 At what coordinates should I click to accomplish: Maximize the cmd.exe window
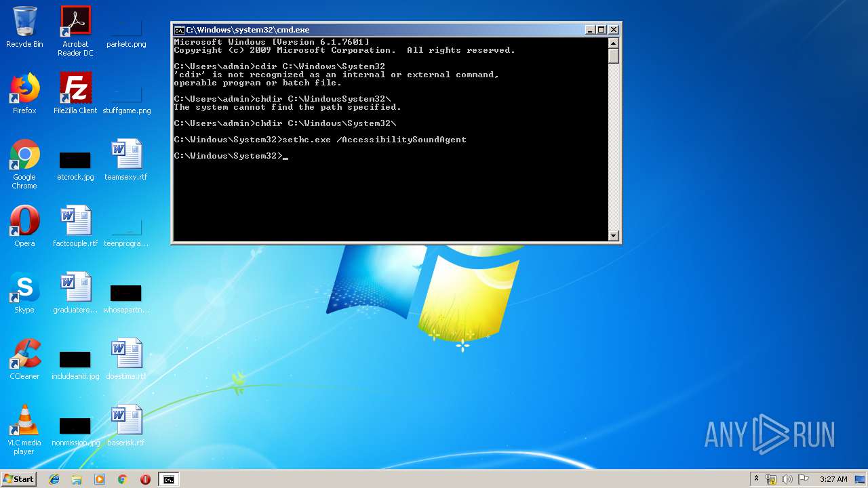(x=601, y=30)
